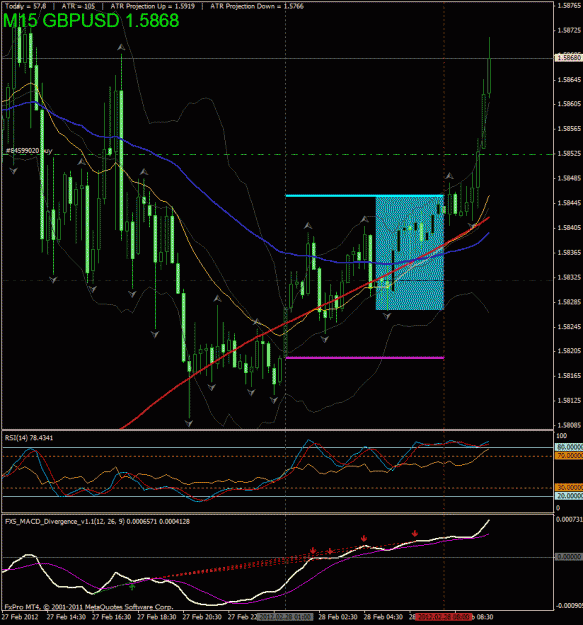Click the '27 Feb 14:30' time axis label

[x=66, y=617]
